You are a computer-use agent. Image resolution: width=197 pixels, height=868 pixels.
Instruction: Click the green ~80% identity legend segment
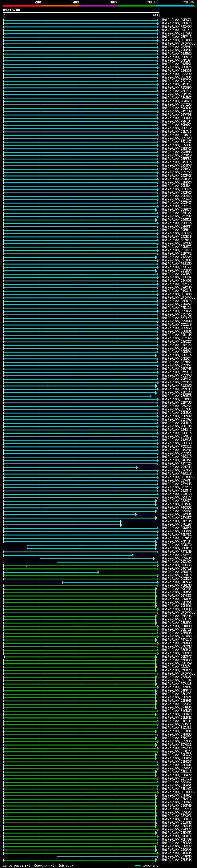pos(137,6)
